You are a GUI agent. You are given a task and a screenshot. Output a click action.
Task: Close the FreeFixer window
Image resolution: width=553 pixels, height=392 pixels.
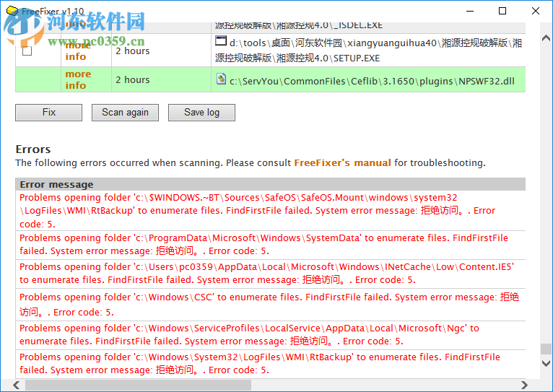pos(536,11)
